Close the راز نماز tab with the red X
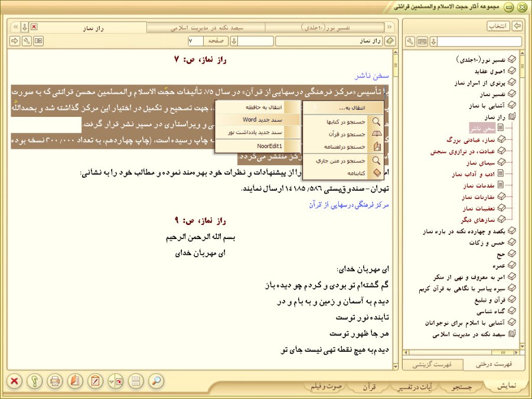 [34, 27]
